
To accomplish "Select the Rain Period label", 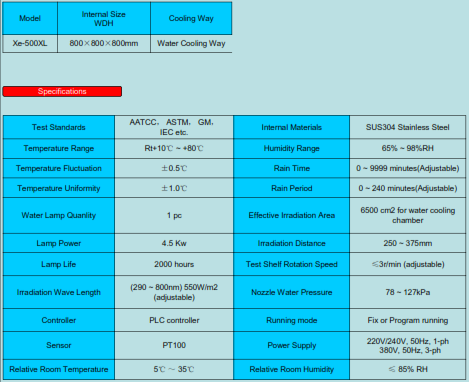I will pos(292,188).
